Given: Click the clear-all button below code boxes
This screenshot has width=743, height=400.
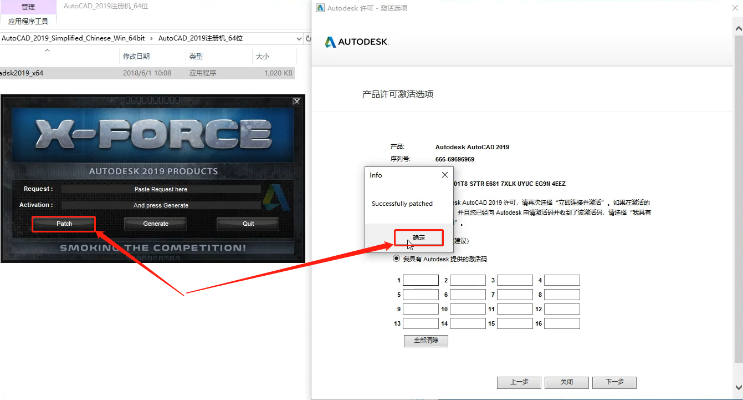Looking at the screenshot, I should tap(426, 341).
